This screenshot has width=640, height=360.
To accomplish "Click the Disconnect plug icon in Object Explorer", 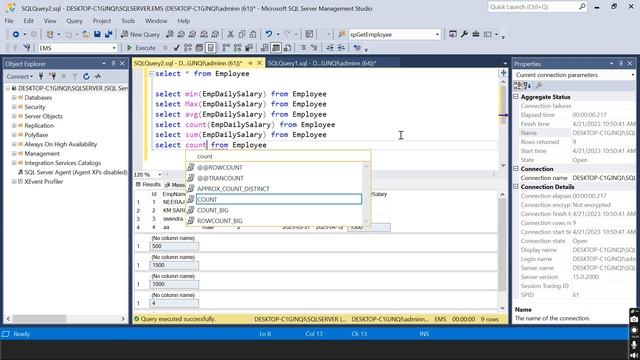I will [52, 76].
